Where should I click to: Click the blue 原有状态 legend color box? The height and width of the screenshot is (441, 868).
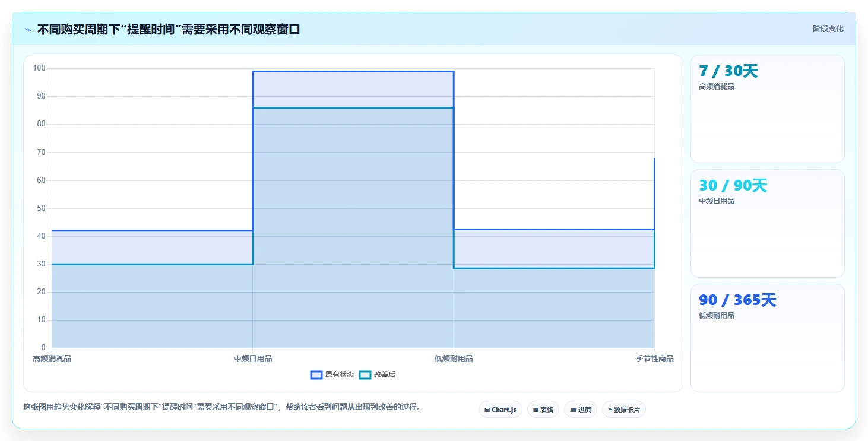click(x=316, y=375)
